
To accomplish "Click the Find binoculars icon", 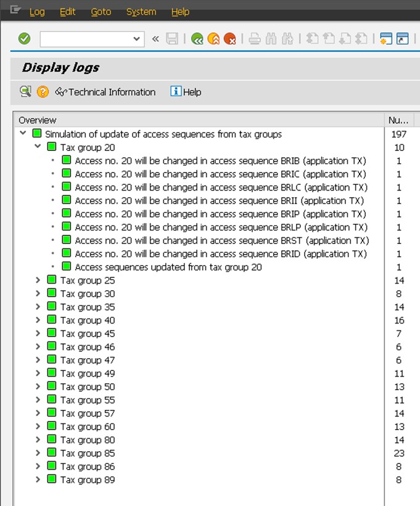I will 271,39.
